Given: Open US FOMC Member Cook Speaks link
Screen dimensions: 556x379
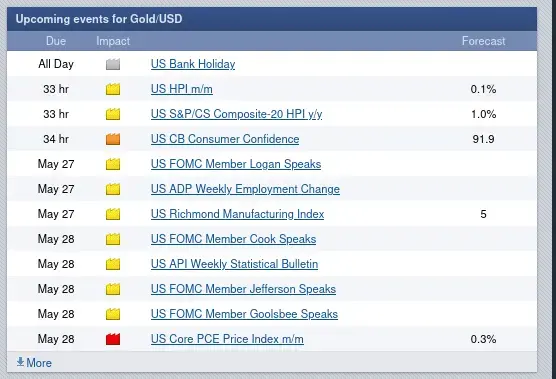Looking at the screenshot, I should click(233, 239).
